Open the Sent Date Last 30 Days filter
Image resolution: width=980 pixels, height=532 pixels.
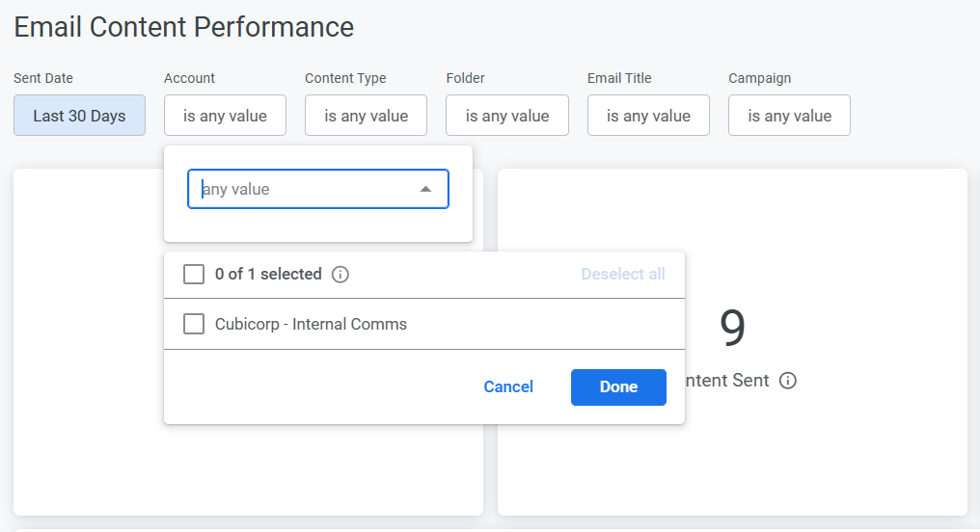[79, 116]
